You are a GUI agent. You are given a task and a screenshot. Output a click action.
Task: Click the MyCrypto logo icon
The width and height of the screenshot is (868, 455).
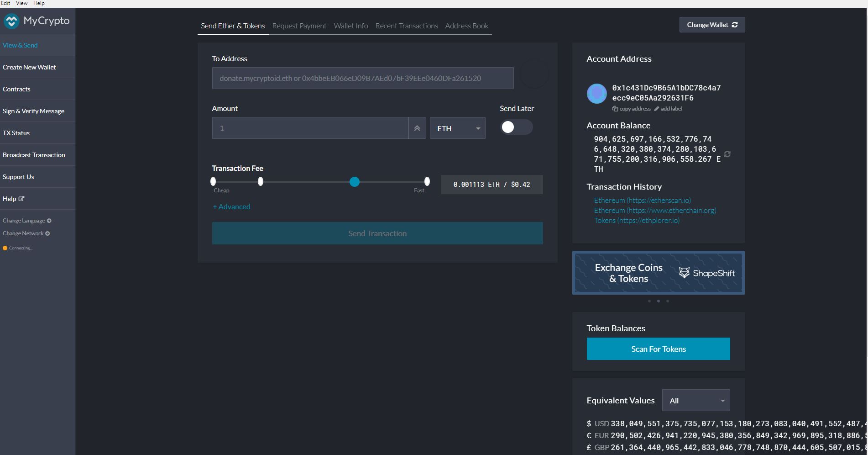click(11, 21)
